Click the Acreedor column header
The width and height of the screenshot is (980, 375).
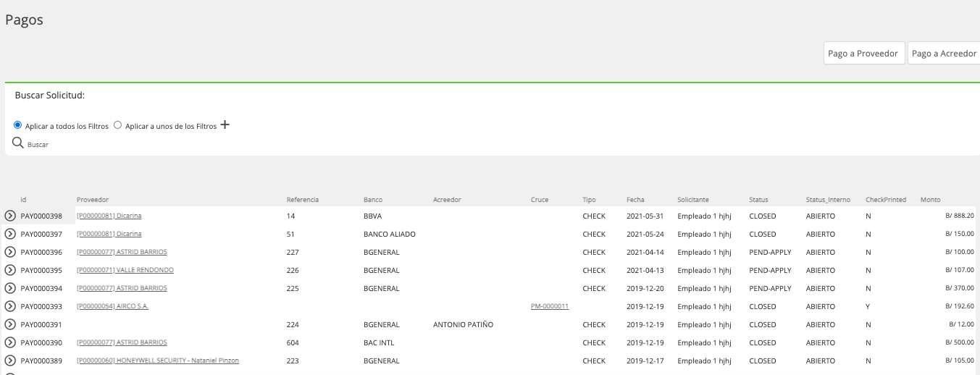coord(447,200)
